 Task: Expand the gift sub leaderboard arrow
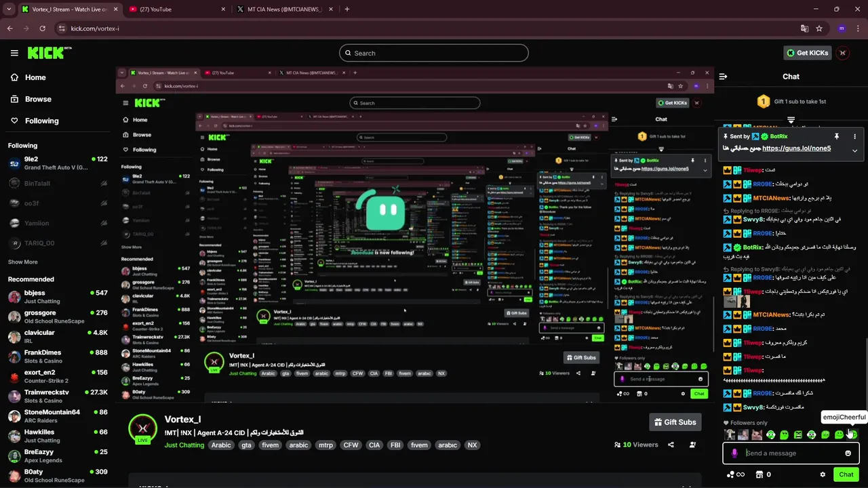click(791, 120)
